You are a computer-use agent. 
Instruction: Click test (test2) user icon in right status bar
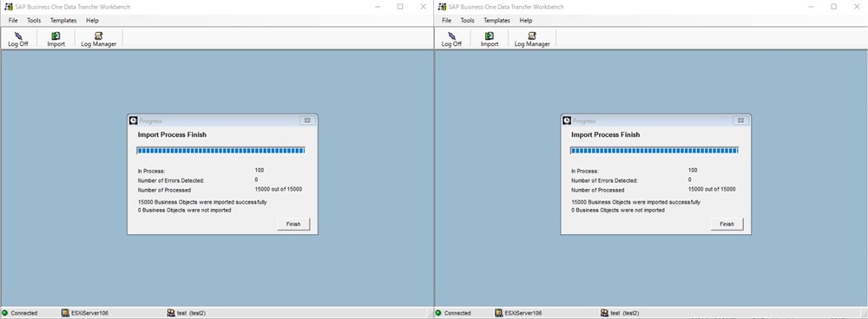click(x=604, y=313)
